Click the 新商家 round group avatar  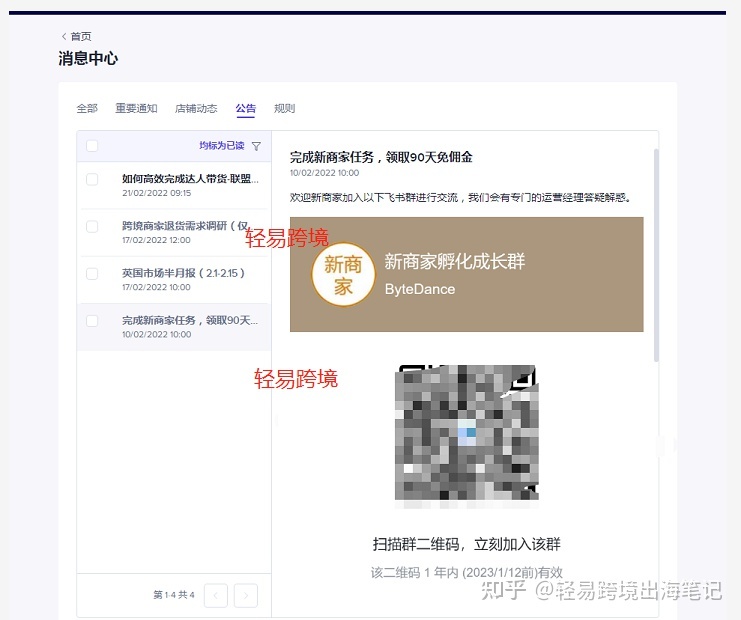[x=343, y=275]
